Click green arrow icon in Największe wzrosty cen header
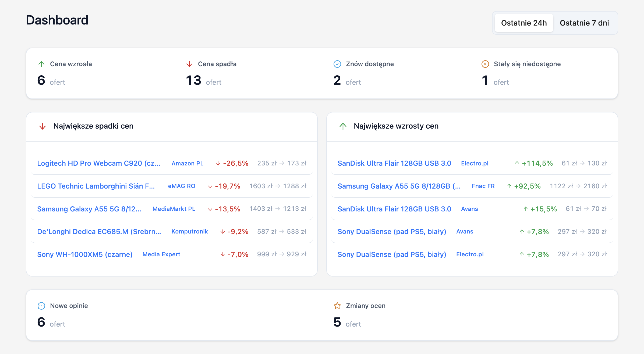Image resolution: width=644 pixels, height=354 pixels. click(x=343, y=126)
